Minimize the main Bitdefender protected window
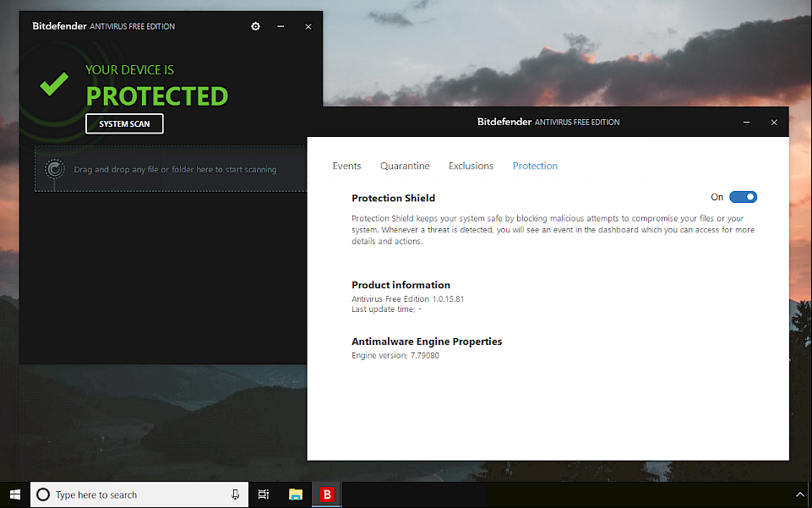812x508 pixels. point(281,26)
